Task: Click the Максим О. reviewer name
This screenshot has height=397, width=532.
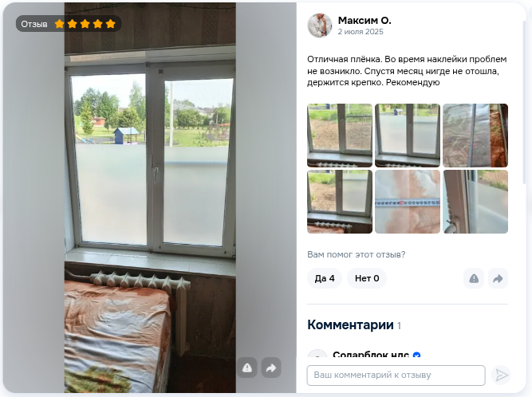Action: tap(365, 21)
